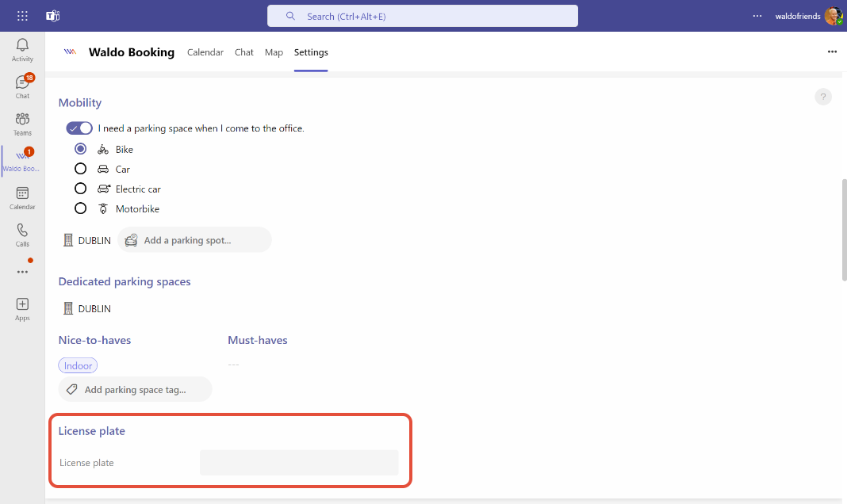The height and width of the screenshot is (504, 847).
Task: Click the building icon beside DUBLIN under Dedicated parking spaces
Action: coord(68,308)
